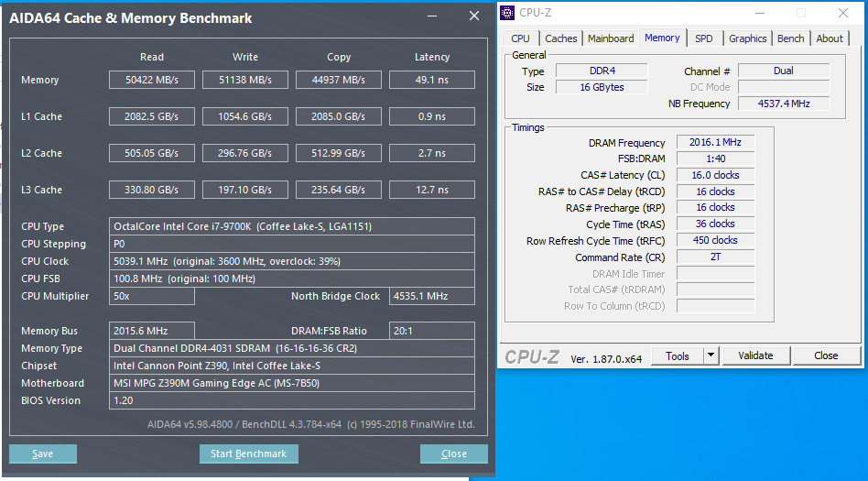Open the Graphics tab in CPU-Z
The height and width of the screenshot is (481, 868).
coord(747,38)
